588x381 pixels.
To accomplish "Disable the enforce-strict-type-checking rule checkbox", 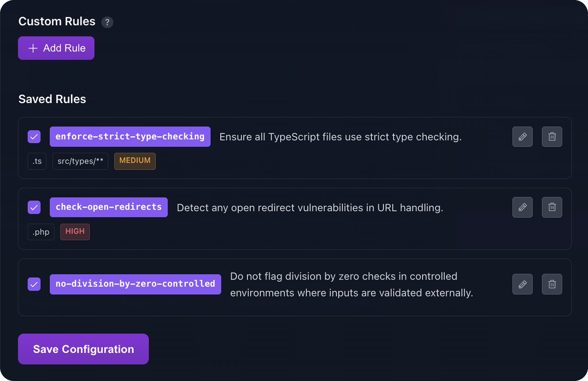I will click(x=34, y=137).
